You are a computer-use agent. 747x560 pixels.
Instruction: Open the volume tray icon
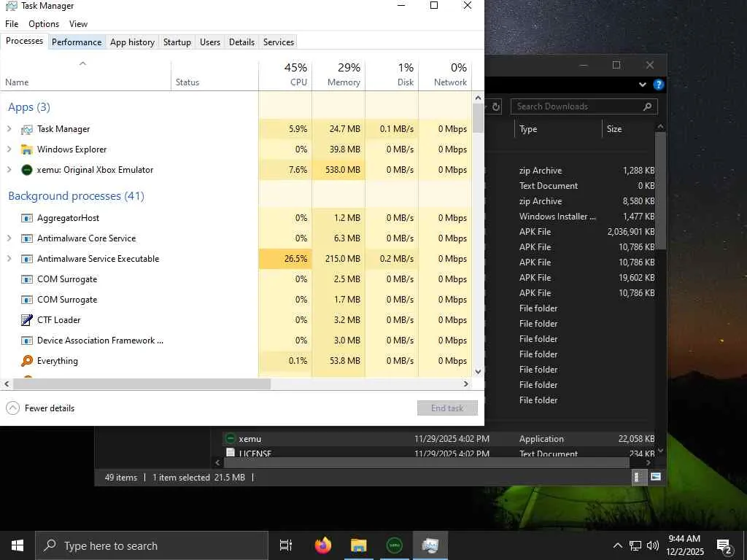[653, 545]
